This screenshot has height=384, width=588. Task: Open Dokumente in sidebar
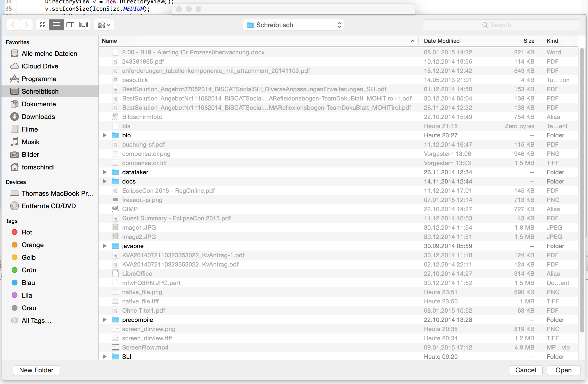(x=49, y=104)
